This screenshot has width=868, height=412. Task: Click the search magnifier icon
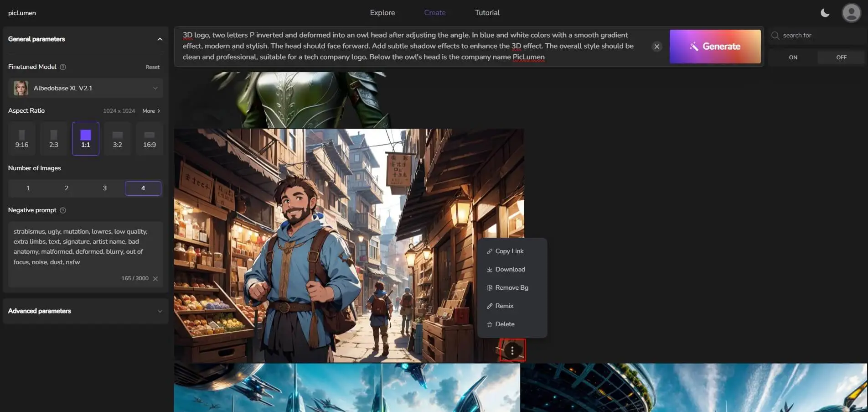click(775, 36)
